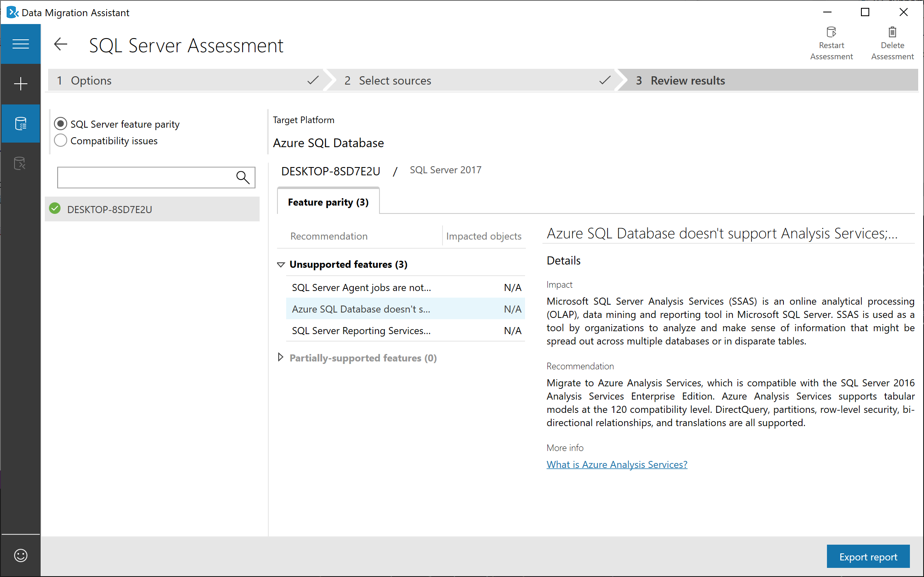
Task: Click the Delete Assessment icon
Action: (x=891, y=32)
